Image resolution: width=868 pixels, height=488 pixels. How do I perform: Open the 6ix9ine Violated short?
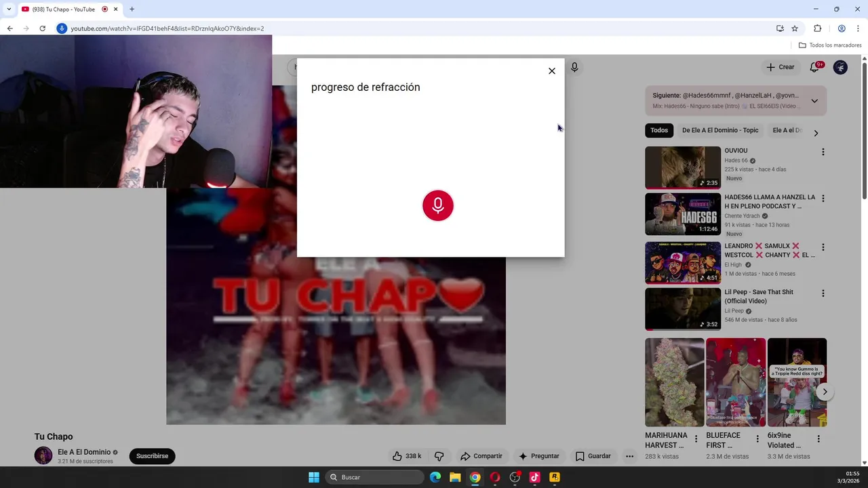pyautogui.click(x=797, y=382)
